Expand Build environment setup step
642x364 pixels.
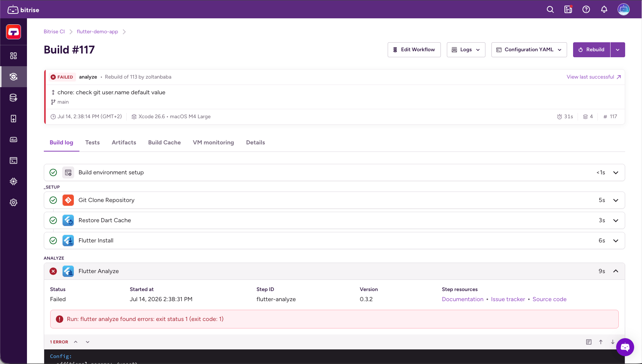(616, 172)
